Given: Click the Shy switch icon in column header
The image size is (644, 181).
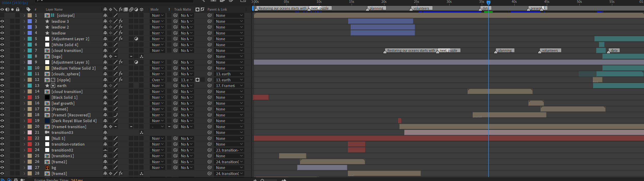Looking at the screenshot, I should point(105,9).
